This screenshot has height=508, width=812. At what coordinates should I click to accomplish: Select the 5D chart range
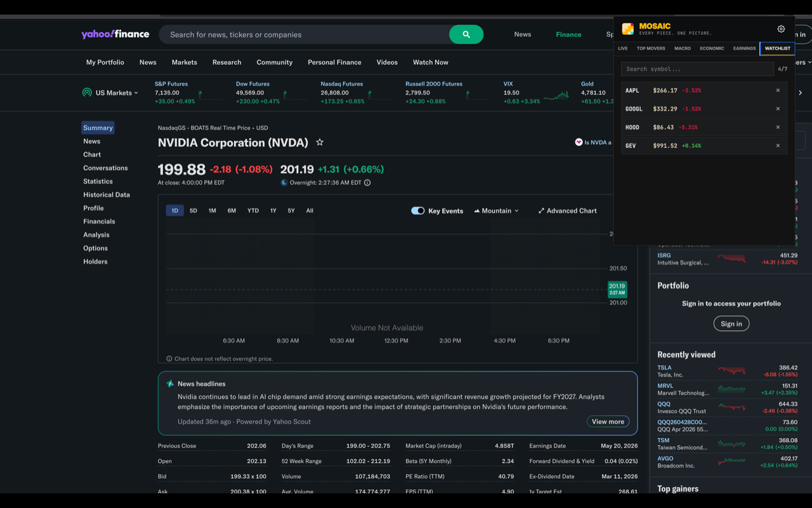(x=193, y=210)
